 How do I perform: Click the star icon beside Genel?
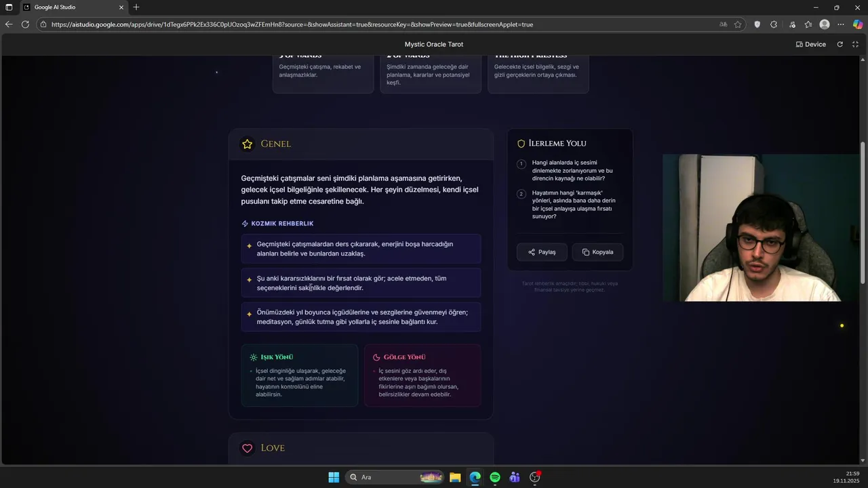(248, 144)
